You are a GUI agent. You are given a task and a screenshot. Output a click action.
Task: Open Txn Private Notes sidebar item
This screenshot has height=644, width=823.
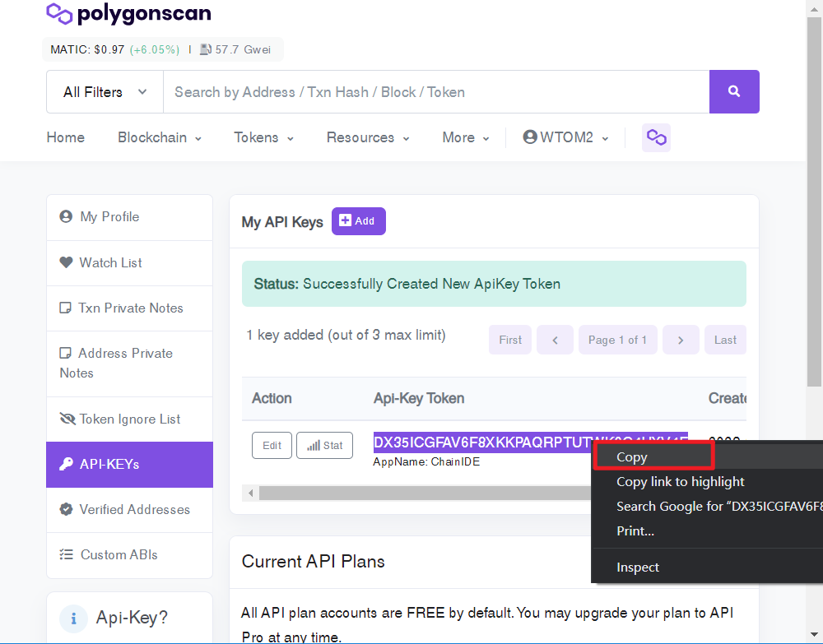(x=130, y=308)
